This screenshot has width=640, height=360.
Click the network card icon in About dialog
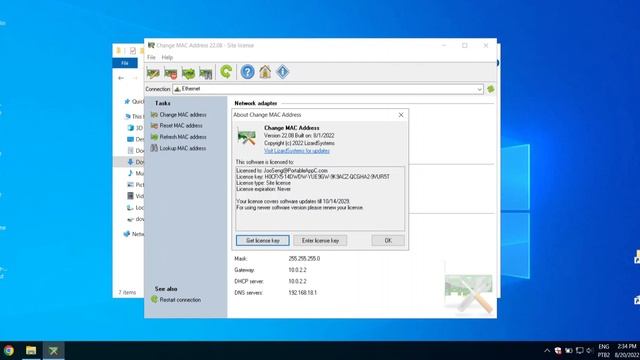[247, 137]
